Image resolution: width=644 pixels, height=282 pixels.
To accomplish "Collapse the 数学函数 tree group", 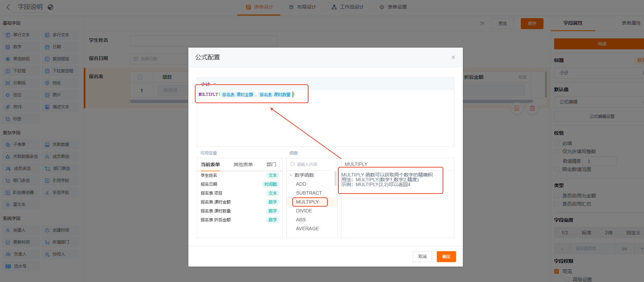I will (x=291, y=175).
